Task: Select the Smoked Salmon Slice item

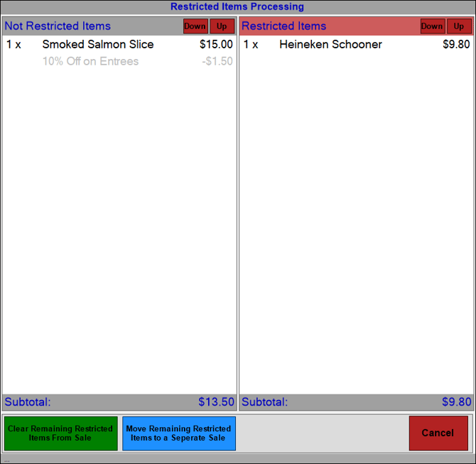Action: coord(98,44)
